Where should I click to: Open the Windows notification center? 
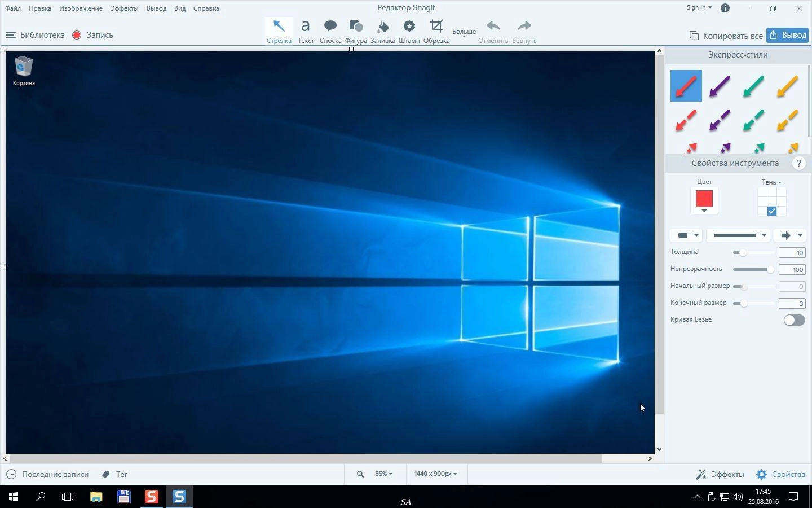(x=793, y=497)
